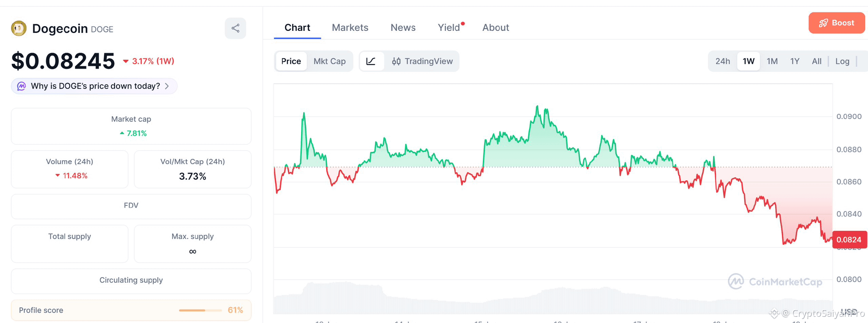
Task: Select the All time range
Action: click(x=817, y=61)
